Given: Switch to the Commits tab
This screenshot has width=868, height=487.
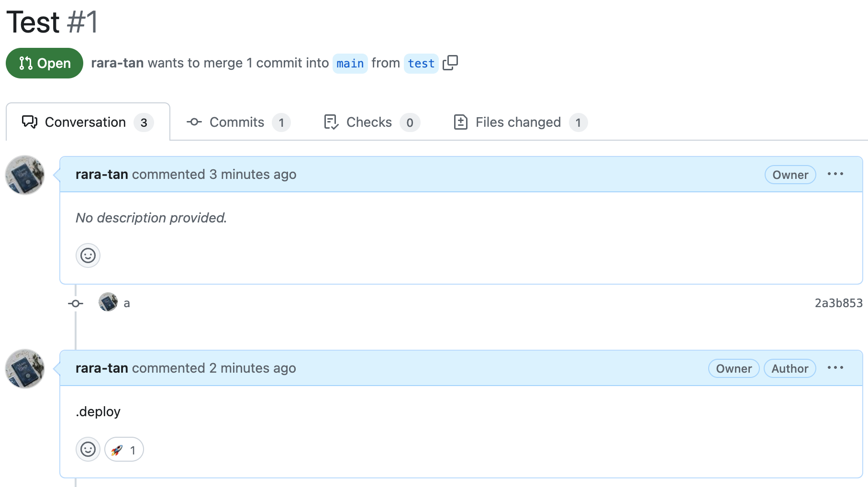Looking at the screenshot, I should point(238,122).
